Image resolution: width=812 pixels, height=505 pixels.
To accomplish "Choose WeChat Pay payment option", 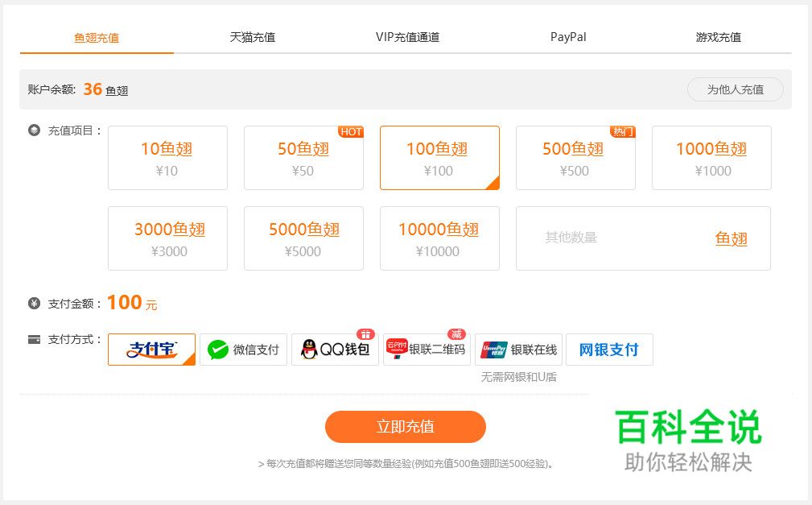I will tap(244, 349).
